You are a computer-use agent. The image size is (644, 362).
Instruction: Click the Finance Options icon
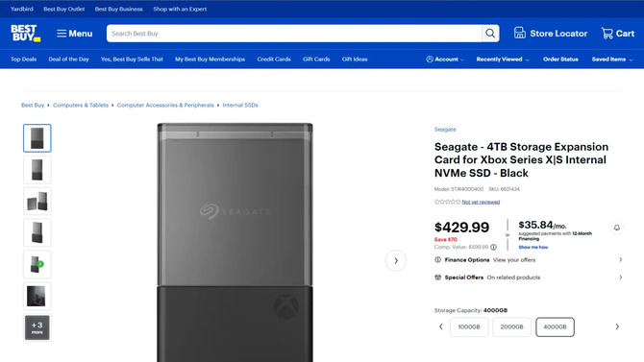pyautogui.click(x=437, y=260)
